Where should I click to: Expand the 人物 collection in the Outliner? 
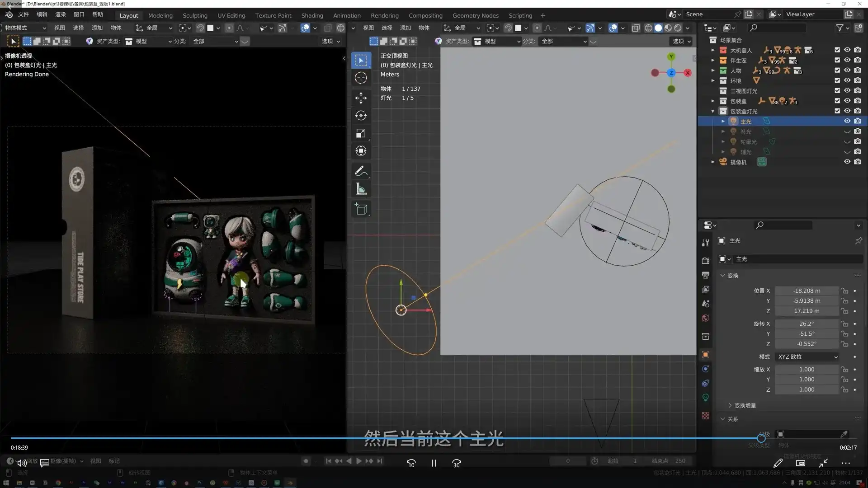(713, 70)
